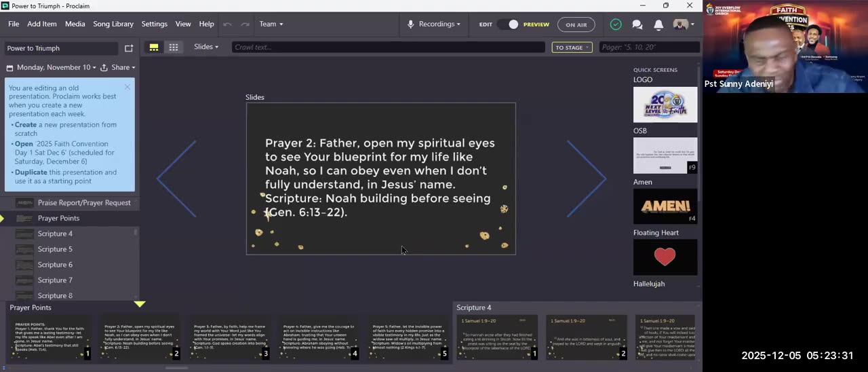Select Prayer Points slide 2 thumbnail
Viewport: 868px width, 372px height.
[x=140, y=337]
